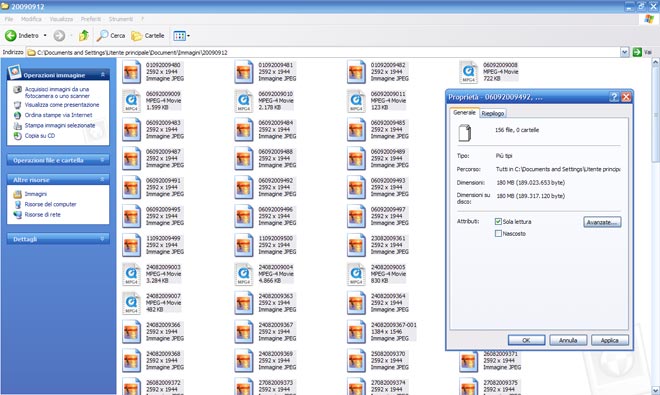Click the Applica button
660x395 pixels.
[x=609, y=340]
